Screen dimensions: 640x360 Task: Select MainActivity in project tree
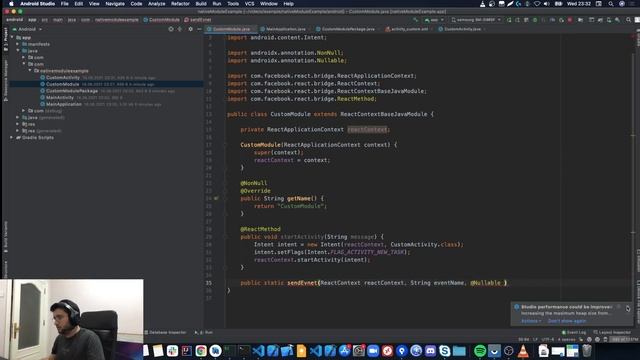(60, 98)
